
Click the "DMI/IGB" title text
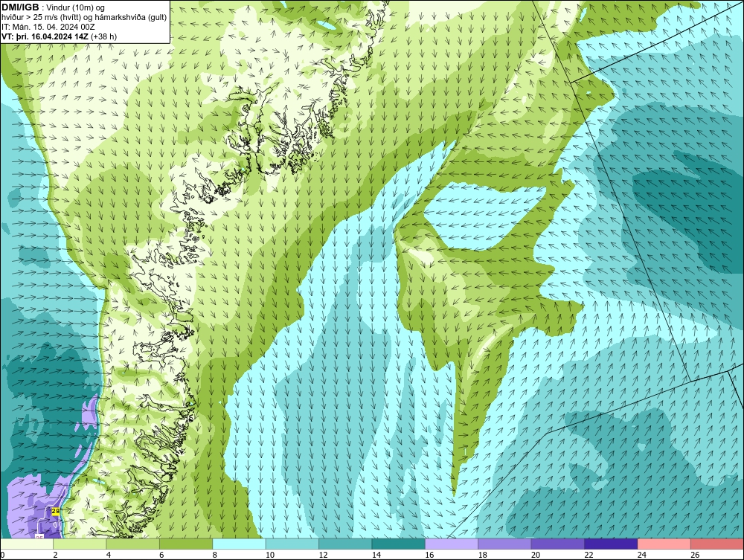coord(20,7)
